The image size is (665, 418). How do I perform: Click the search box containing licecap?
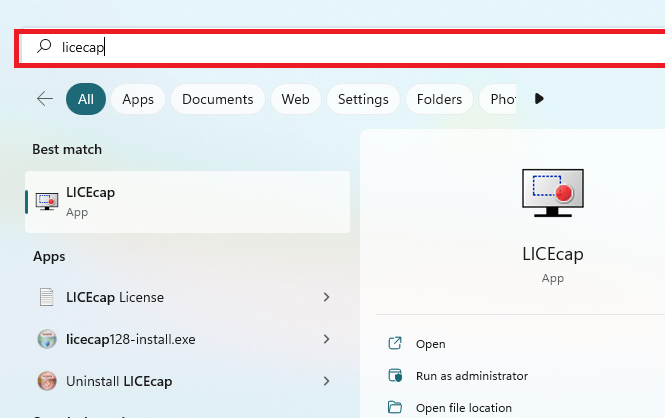342,48
